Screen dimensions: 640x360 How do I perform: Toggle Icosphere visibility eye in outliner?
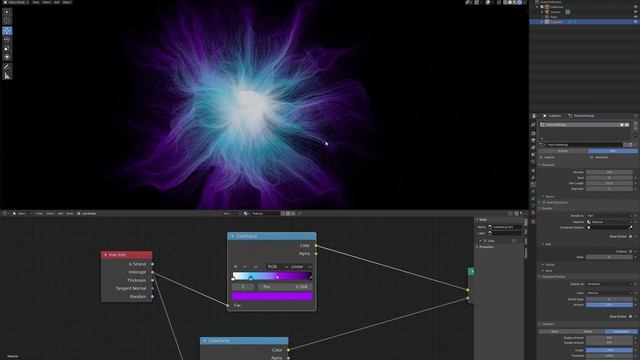(x=635, y=22)
